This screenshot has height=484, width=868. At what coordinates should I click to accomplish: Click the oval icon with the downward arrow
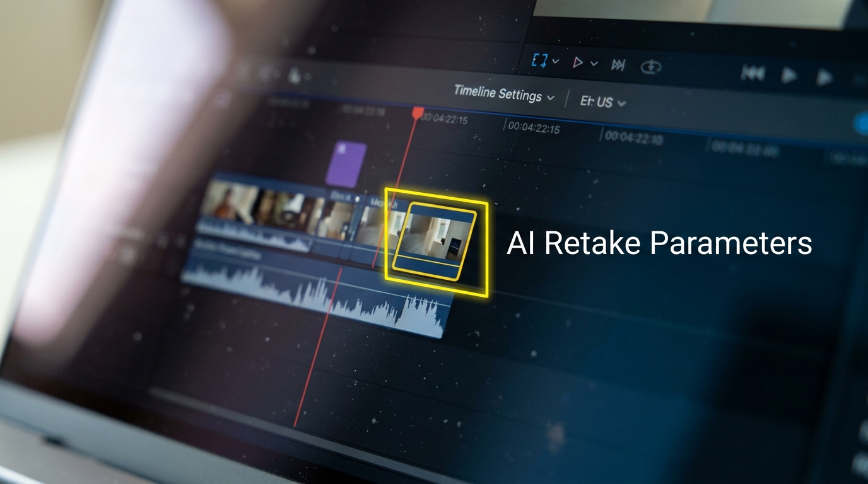pos(650,66)
